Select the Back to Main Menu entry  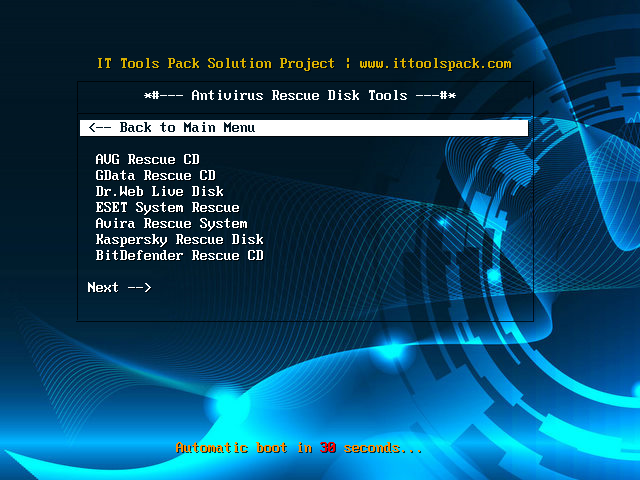click(x=304, y=128)
